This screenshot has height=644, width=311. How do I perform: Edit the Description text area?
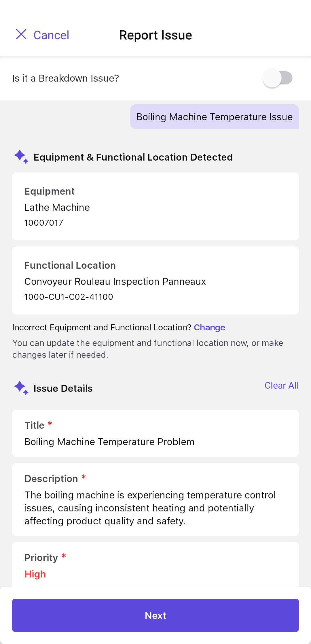click(155, 500)
